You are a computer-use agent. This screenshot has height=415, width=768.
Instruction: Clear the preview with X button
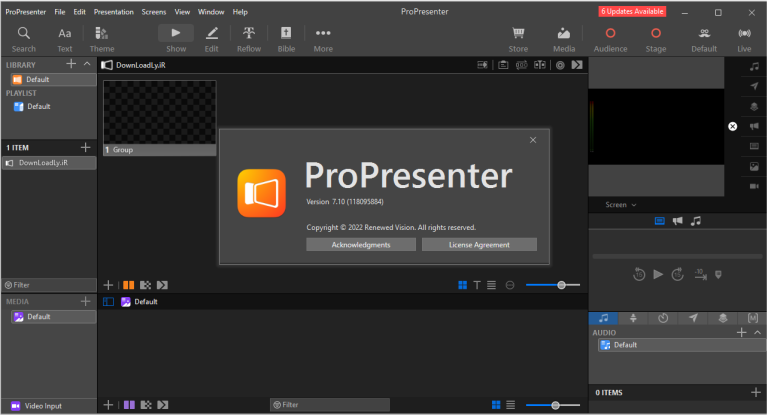click(732, 126)
